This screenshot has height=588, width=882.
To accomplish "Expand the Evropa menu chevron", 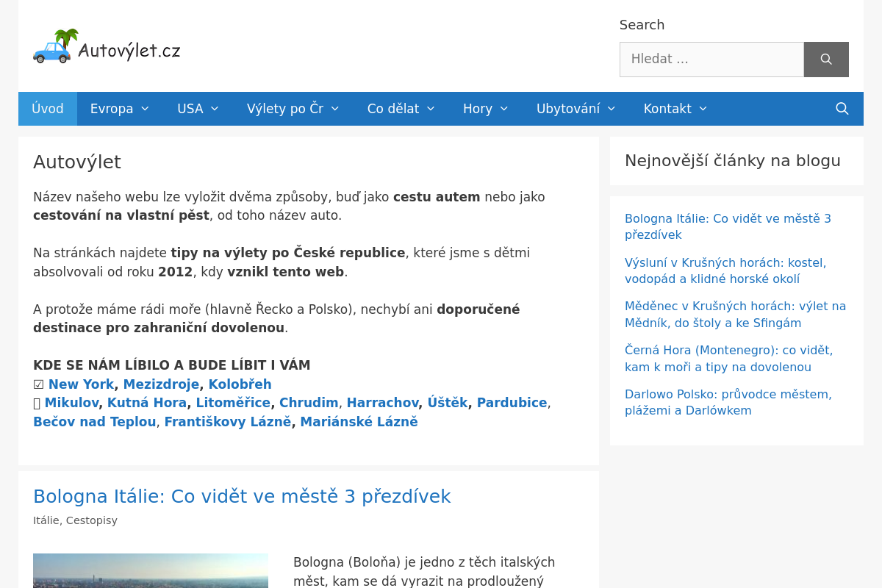I will click(x=145, y=109).
